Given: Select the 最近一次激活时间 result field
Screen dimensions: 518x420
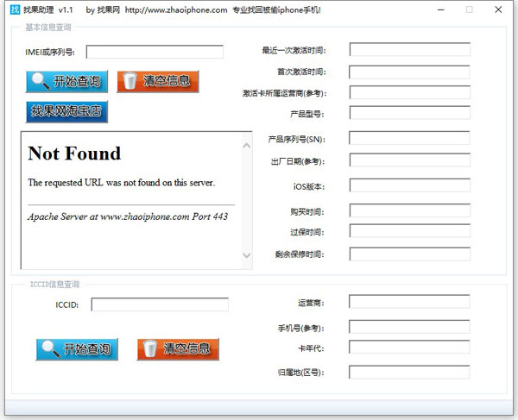Looking at the screenshot, I should tap(409, 50).
